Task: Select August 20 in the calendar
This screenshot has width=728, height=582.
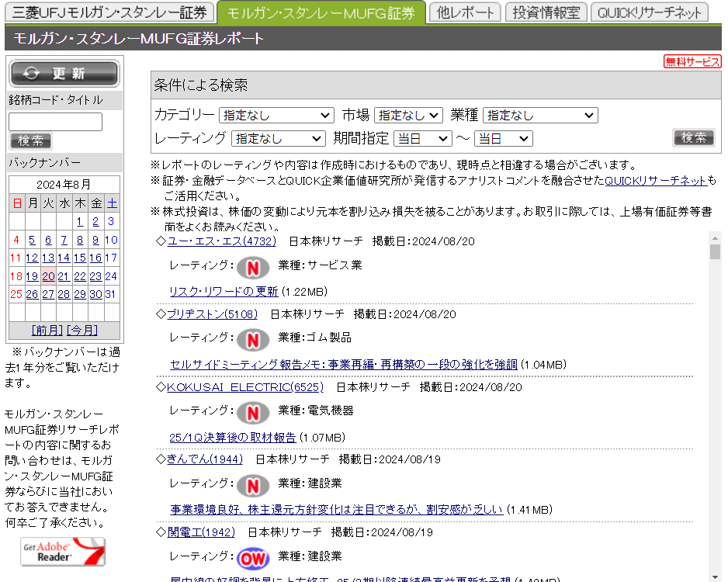Action: point(48,276)
